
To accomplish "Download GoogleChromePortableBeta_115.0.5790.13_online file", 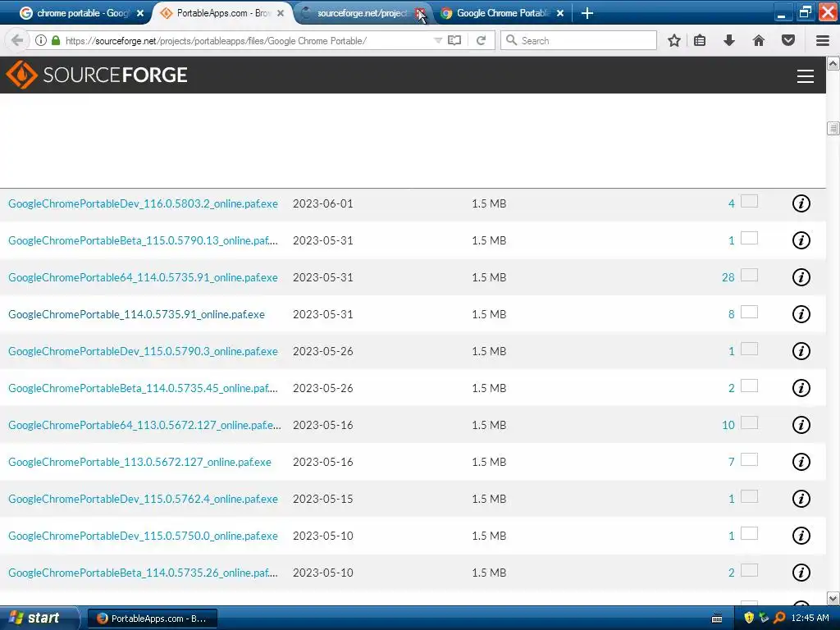I will (143, 240).
